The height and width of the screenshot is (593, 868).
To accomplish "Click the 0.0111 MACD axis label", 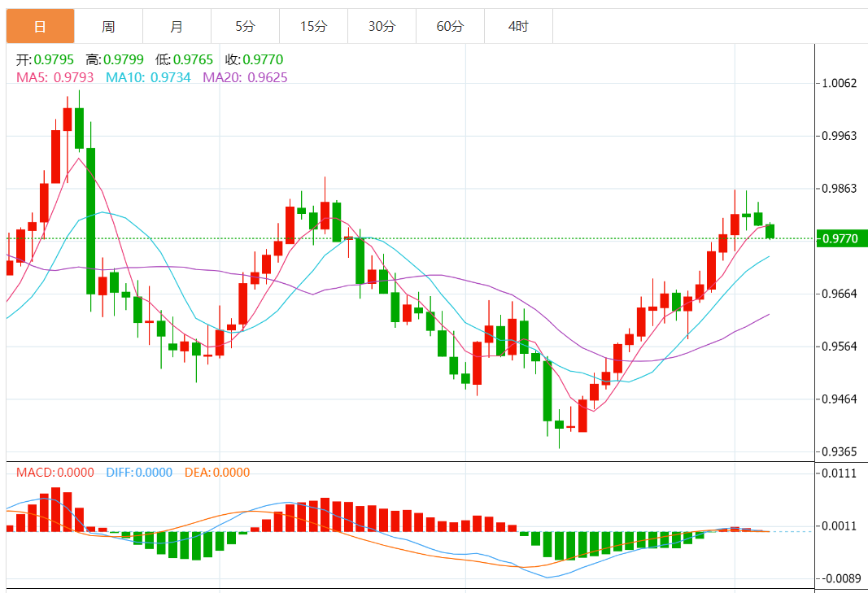I will tap(840, 473).
